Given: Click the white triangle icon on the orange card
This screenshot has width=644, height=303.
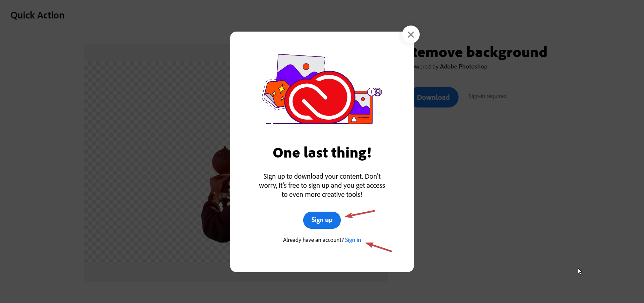Looking at the screenshot, I should click(x=354, y=119).
